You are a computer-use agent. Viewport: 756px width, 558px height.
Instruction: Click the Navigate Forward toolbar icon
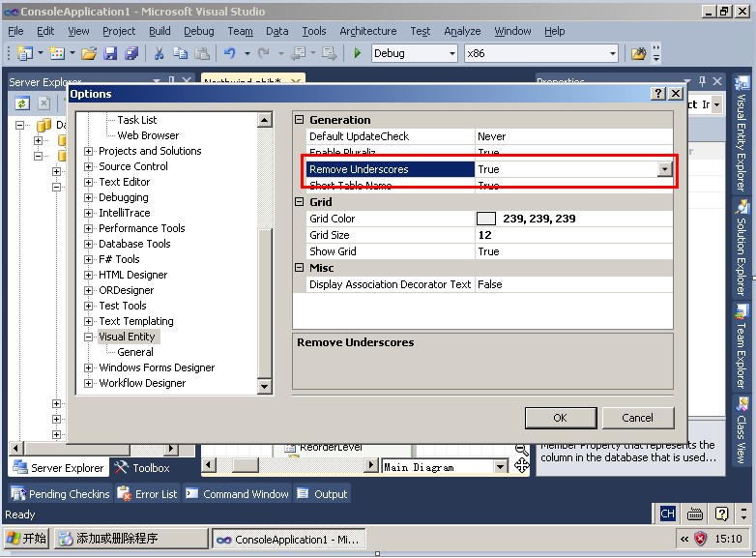330,53
